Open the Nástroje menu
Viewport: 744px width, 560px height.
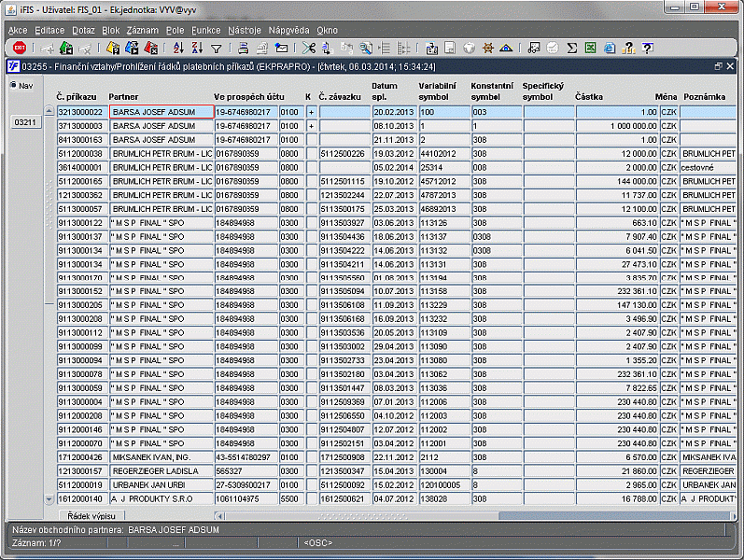245,31
